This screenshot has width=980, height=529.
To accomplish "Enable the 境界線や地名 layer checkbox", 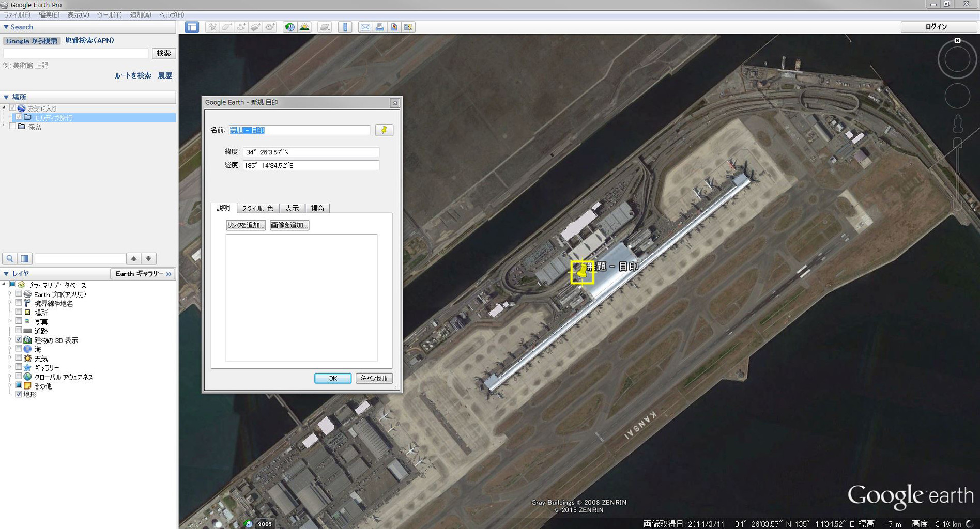I will [19, 303].
